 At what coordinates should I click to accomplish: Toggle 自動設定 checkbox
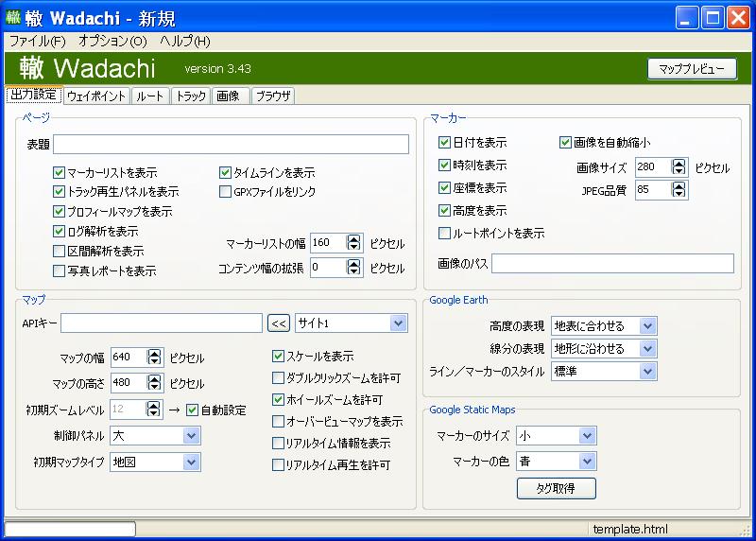tap(192, 410)
